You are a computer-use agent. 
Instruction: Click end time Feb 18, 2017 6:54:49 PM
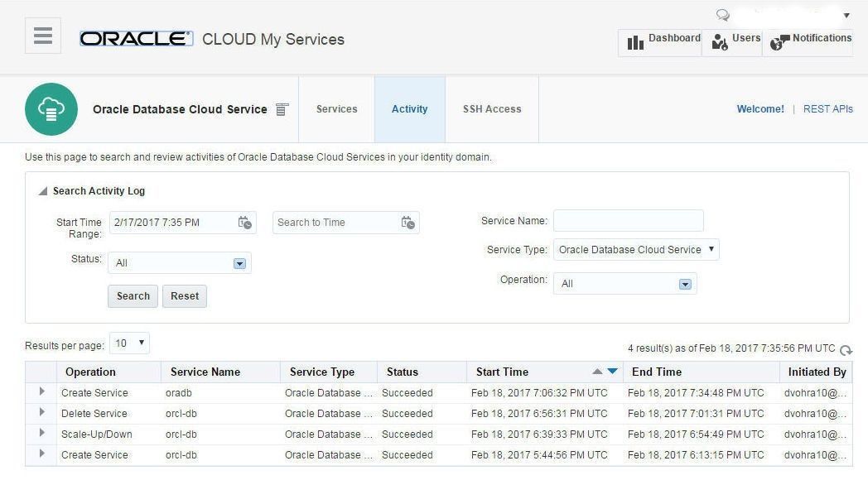[696, 434]
